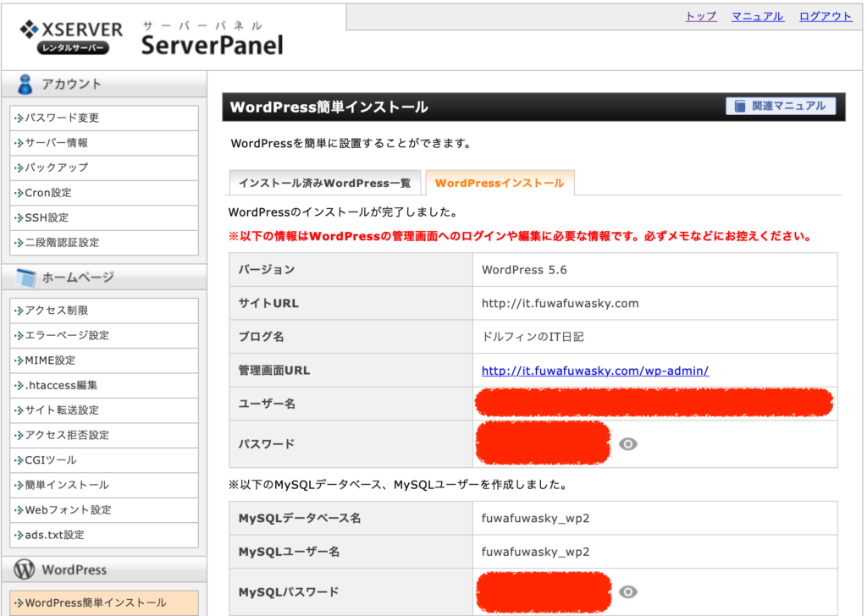Click the XSERVER logo

pyautogui.click(x=71, y=37)
